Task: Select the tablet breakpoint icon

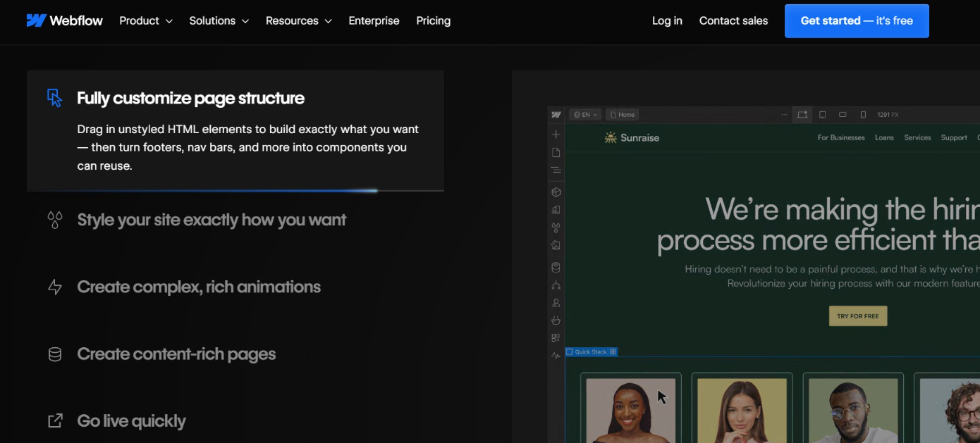Action: click(822, 115)
